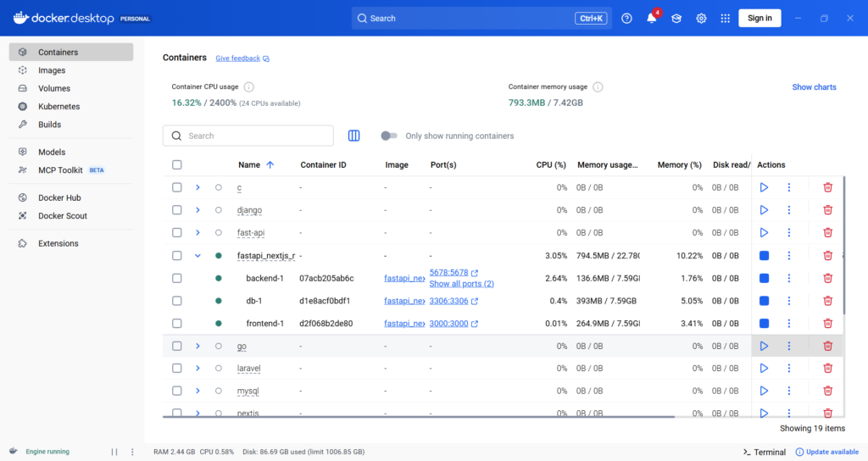Sort by Name column header
868x461 pixels.
256,165
